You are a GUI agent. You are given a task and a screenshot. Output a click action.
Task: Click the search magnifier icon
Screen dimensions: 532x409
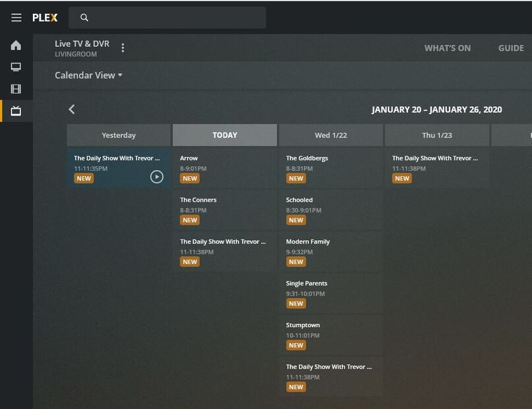84,18
